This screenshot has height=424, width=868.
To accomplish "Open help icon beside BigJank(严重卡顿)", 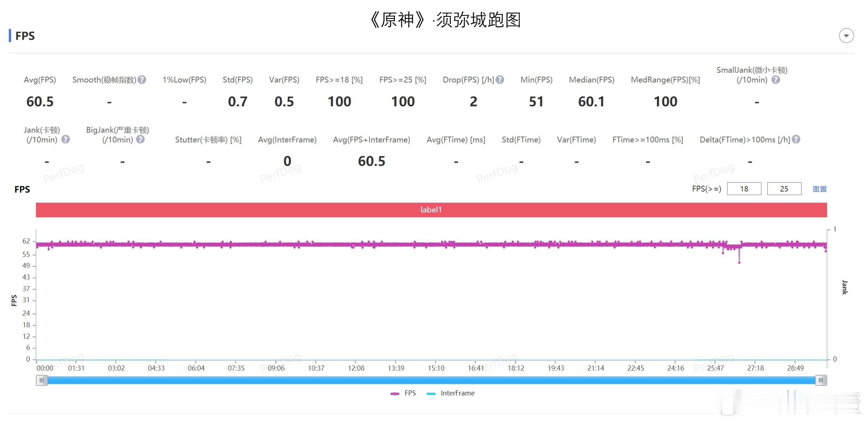I will click(140, 139).
